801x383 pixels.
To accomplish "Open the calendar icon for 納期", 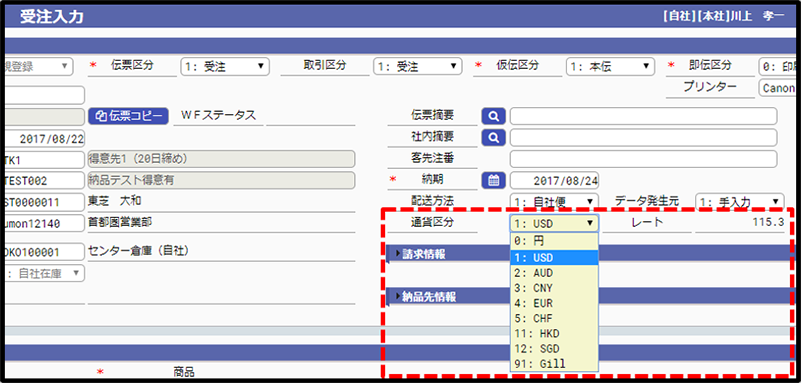I will 493,180.
